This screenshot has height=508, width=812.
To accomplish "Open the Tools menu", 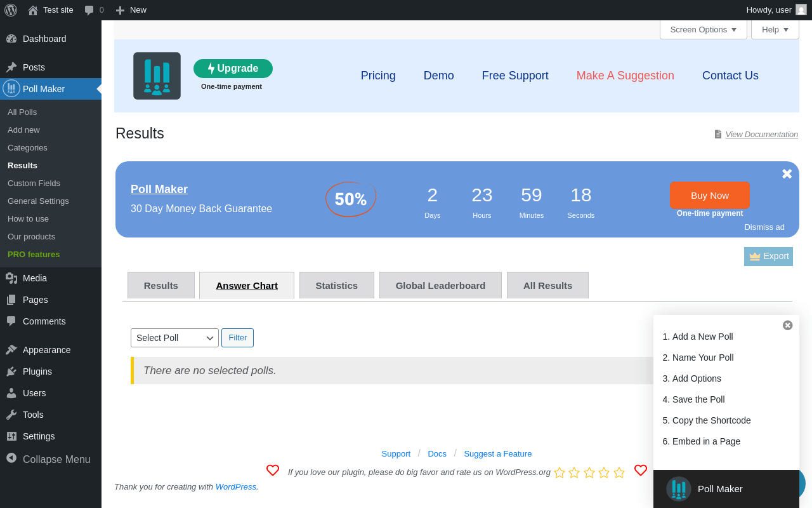I will point(51,415).
